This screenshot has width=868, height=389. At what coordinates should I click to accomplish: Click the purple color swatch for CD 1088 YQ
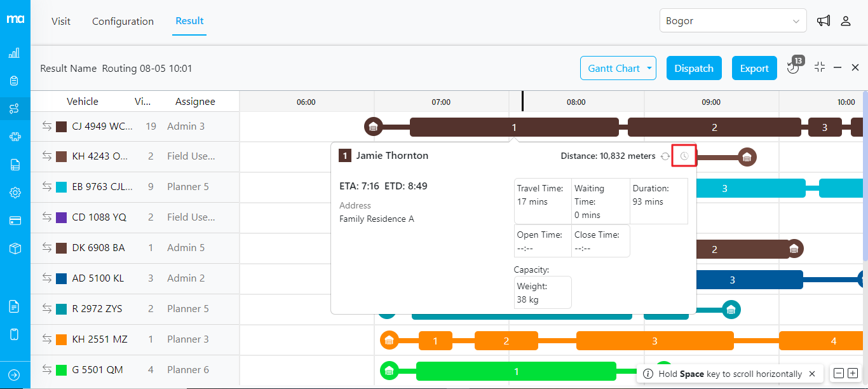point(62,217)
